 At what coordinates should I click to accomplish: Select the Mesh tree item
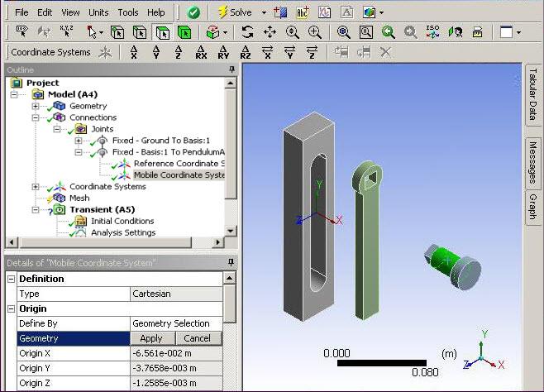click(x=79, y=198)
